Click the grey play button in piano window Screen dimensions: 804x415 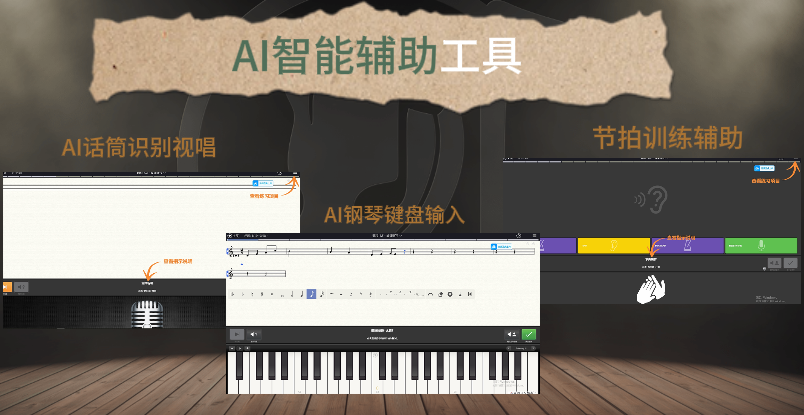(236, 334)
